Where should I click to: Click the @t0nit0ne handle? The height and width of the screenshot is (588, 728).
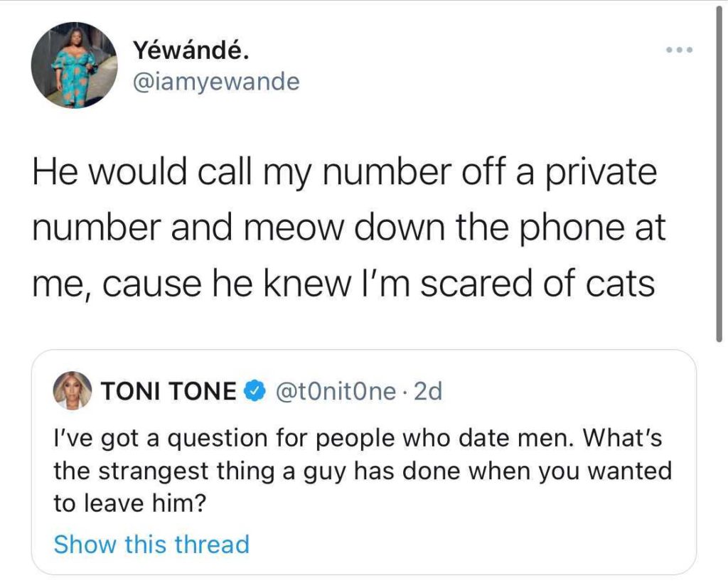coord(331,390)
